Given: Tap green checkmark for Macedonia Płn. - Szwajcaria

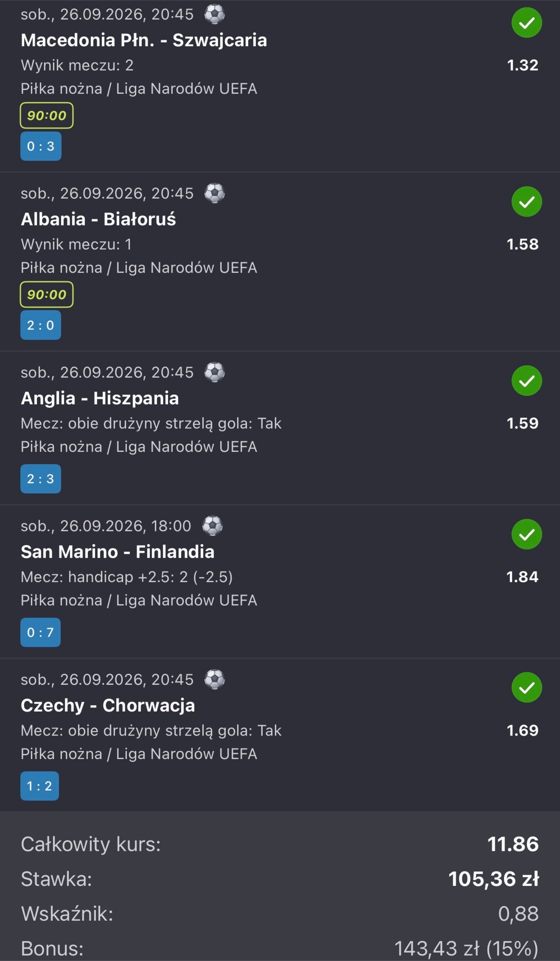Looking at the screenshot, I should click(x=526, y=22).
